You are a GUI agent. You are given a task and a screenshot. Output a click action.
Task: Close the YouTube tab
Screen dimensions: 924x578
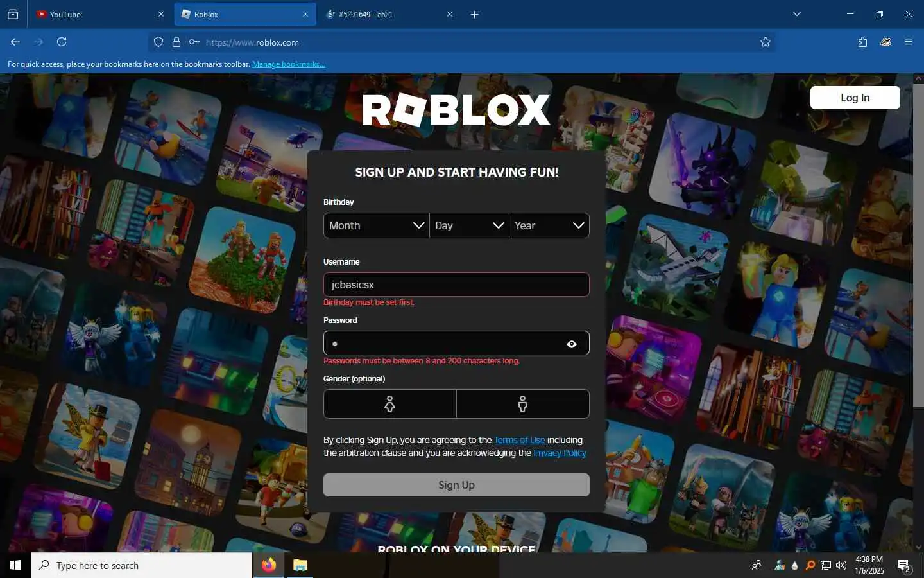pos(160,14)
